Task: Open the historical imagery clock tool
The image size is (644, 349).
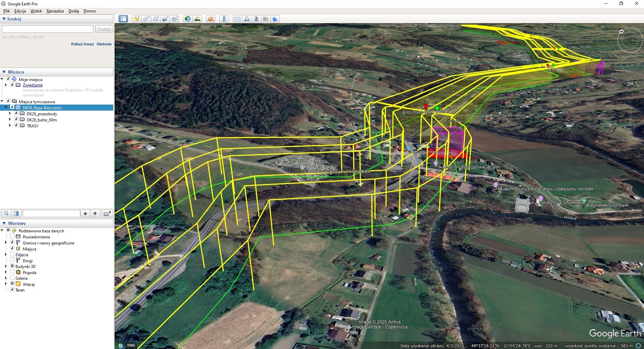Action: click(188, 19)
